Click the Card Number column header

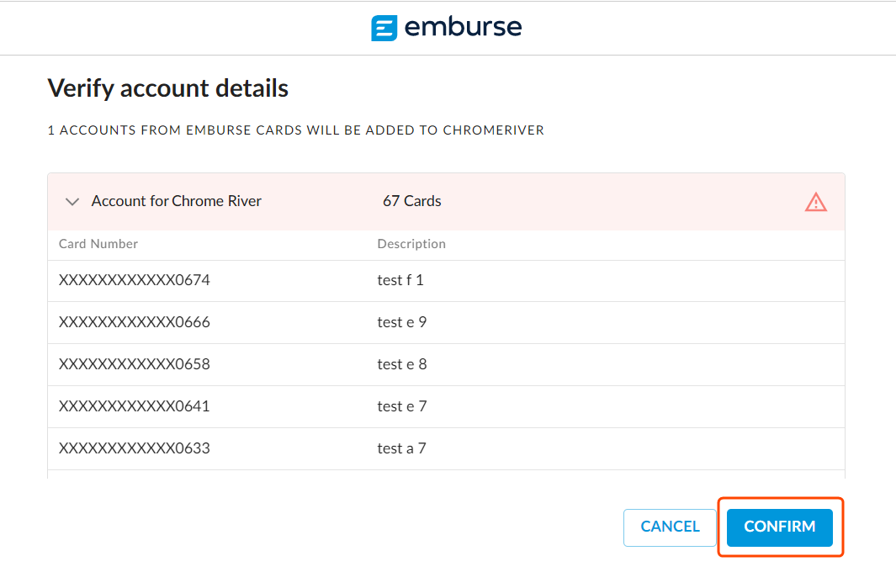point(98,244)
